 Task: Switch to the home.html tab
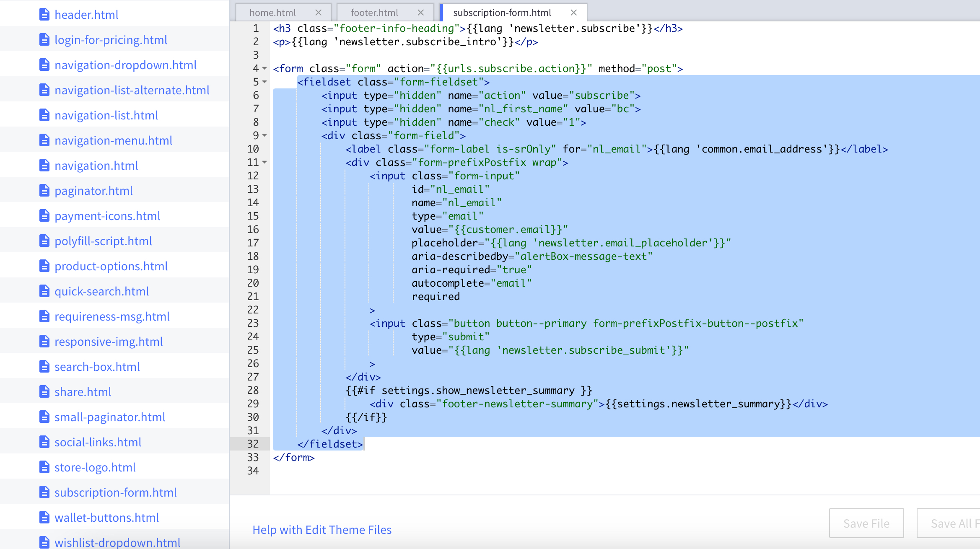(x=272, y=13)
